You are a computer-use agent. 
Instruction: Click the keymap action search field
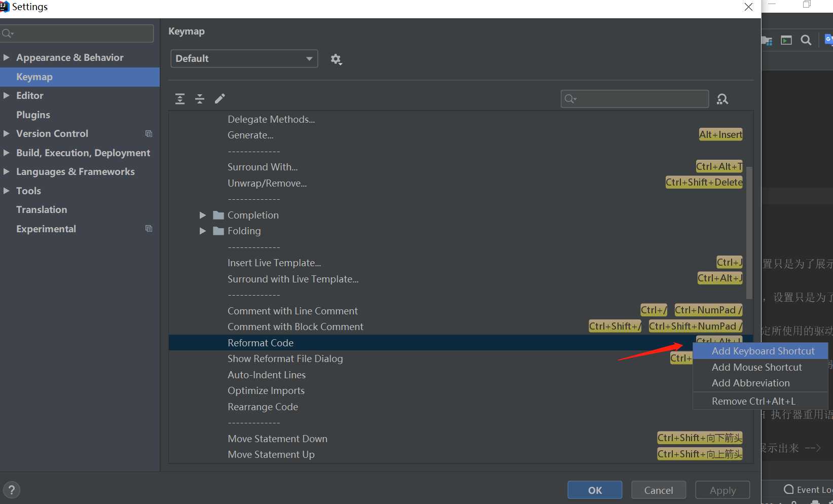(x=635, y=99)
